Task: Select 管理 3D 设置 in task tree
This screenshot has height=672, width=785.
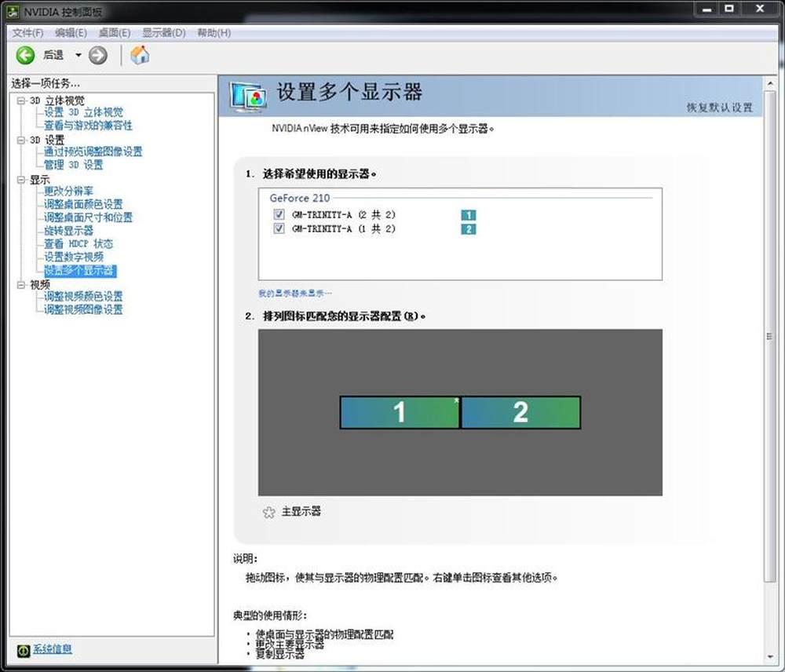Action: coord(74,165)
